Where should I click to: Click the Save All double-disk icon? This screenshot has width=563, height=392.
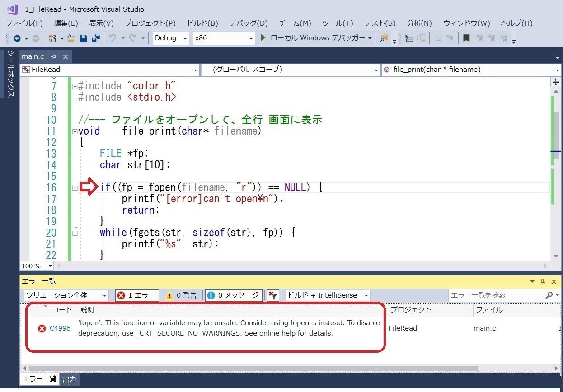96,38
